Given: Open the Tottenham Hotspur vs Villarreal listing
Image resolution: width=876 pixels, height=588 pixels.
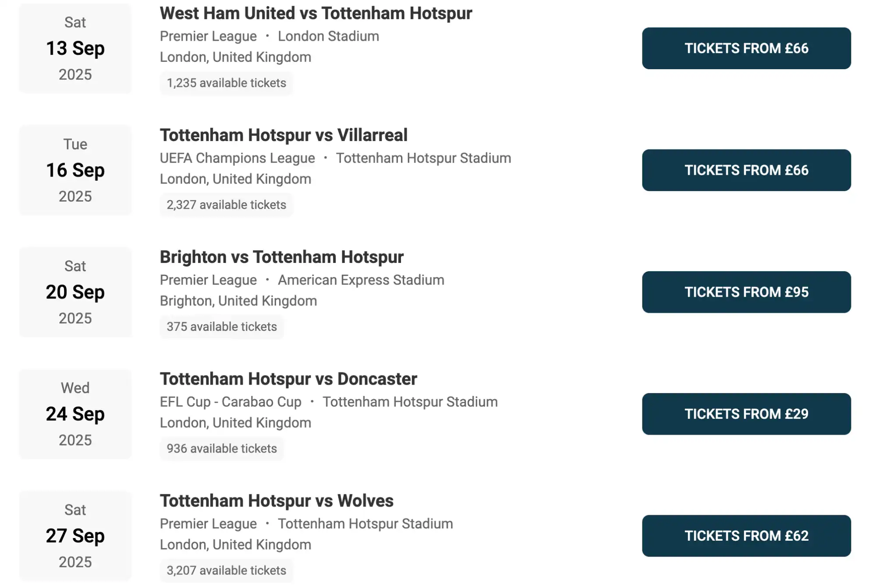Looking at the screenshot, I should tap(284, 135).
